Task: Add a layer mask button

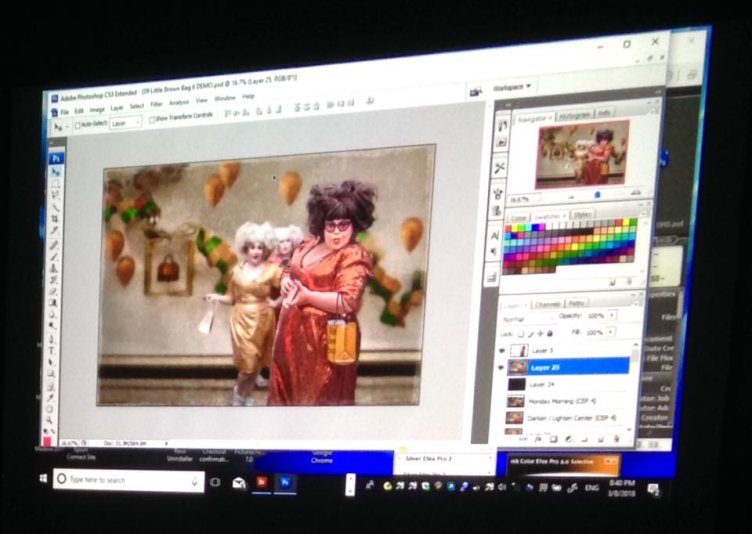Action: point(553,439)
